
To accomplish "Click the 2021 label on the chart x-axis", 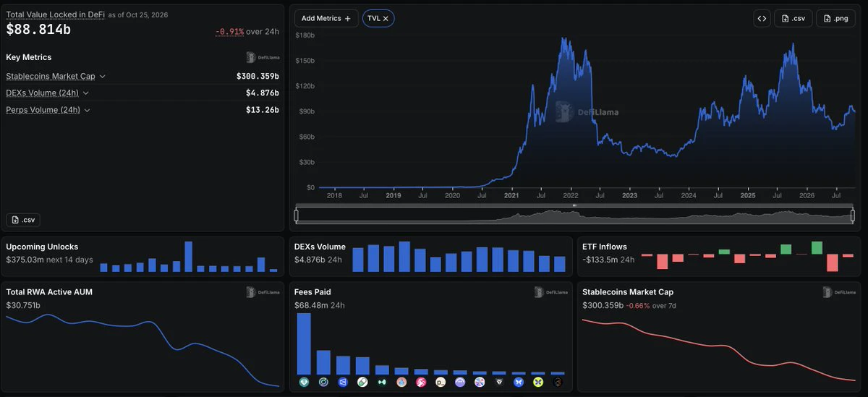I will [511, 195].
